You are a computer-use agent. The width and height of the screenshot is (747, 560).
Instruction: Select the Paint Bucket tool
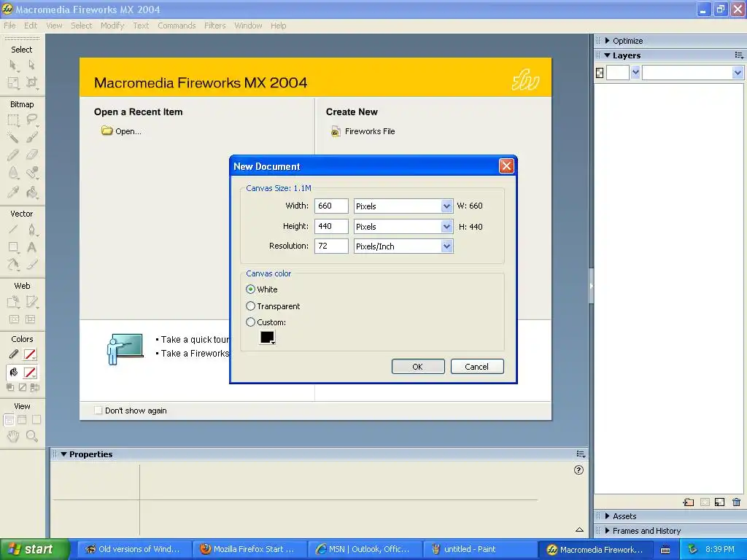click(x=31, y=192)
